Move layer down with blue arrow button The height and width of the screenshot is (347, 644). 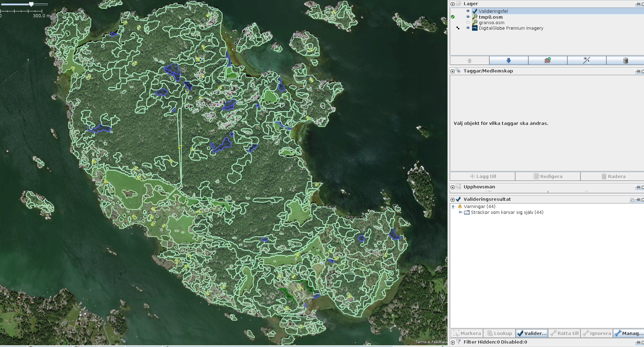pyautogui.click(x=508, y=61)
